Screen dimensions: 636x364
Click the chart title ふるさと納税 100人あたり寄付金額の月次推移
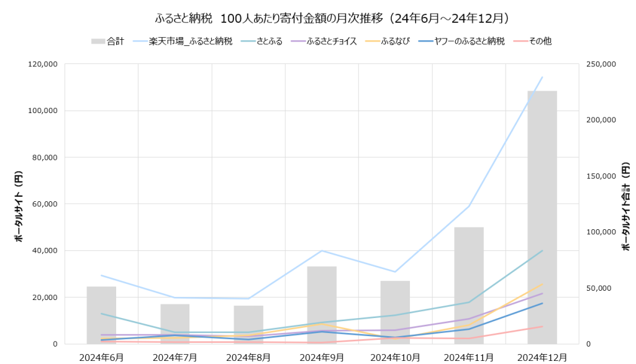[x=332, y=19]
